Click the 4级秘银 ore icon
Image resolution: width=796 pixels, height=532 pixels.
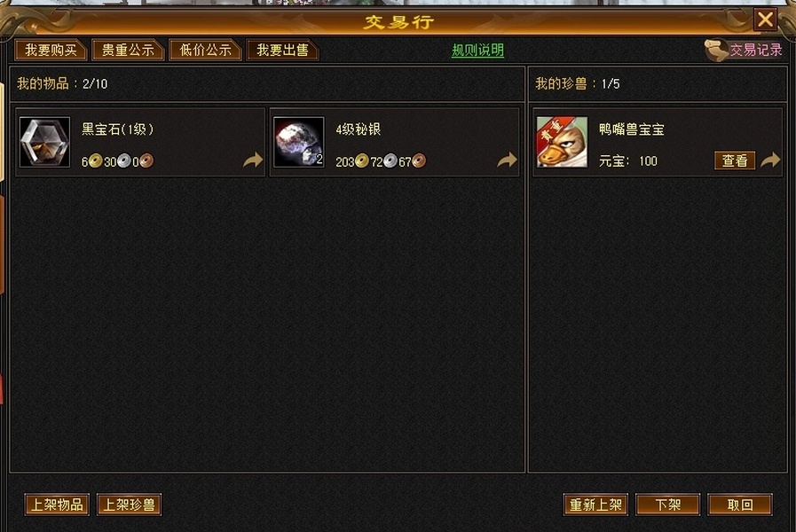(298, 143)
